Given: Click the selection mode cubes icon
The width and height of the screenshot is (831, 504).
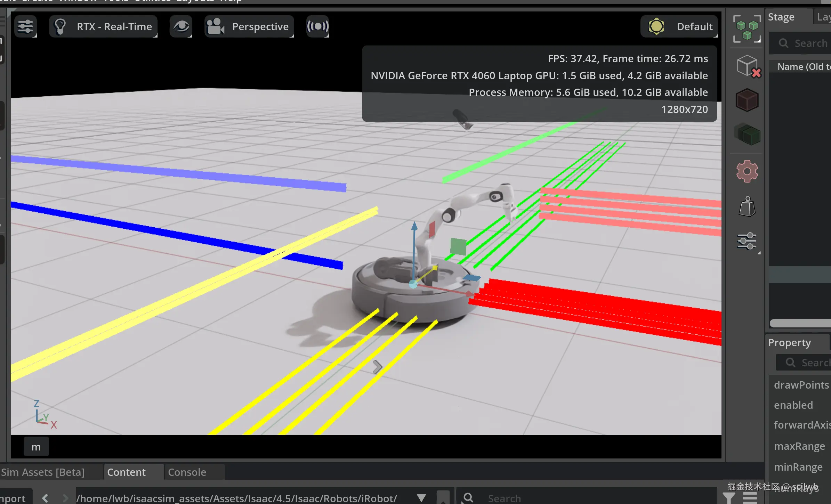Looking at the screenshot, I should point(747,29).
